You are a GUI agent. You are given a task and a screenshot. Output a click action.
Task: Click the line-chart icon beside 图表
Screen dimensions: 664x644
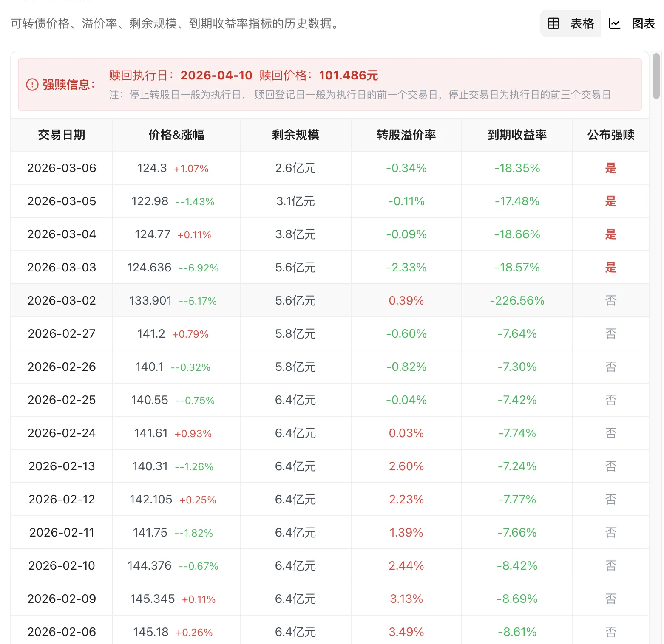[x=615, y=24]
